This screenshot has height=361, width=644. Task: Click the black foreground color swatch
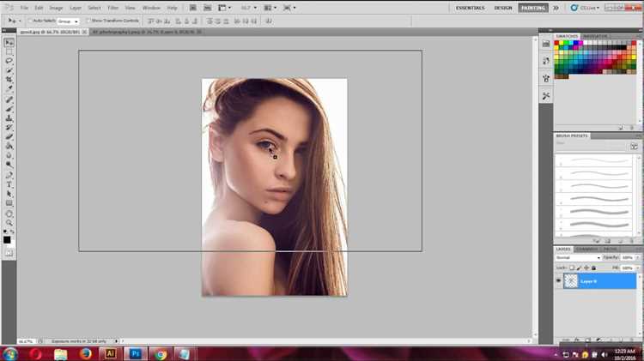click(x=7, y=240)
